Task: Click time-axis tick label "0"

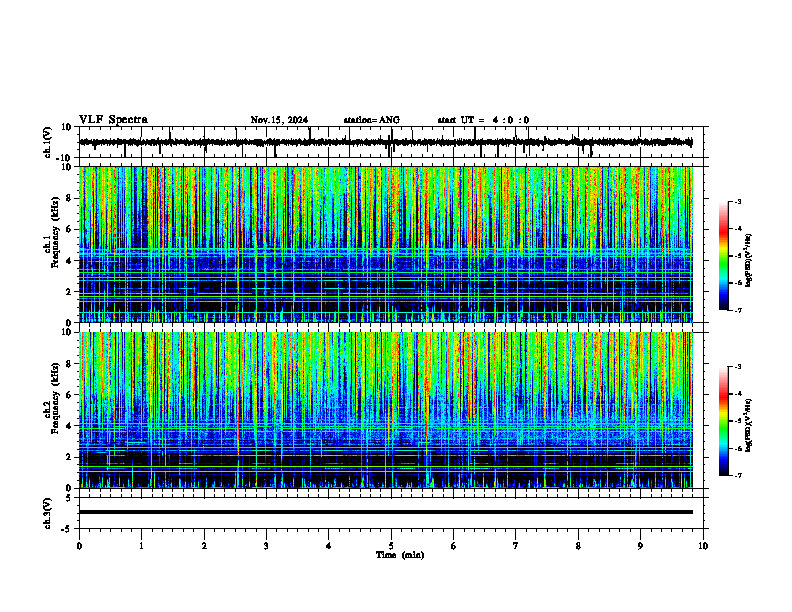Action: pos(79,546)
